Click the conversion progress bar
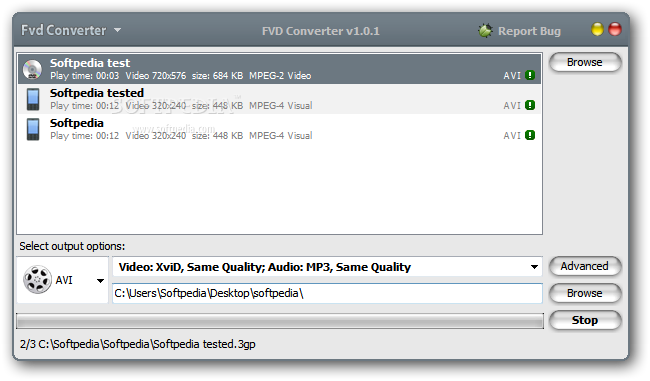 (280, 321)
